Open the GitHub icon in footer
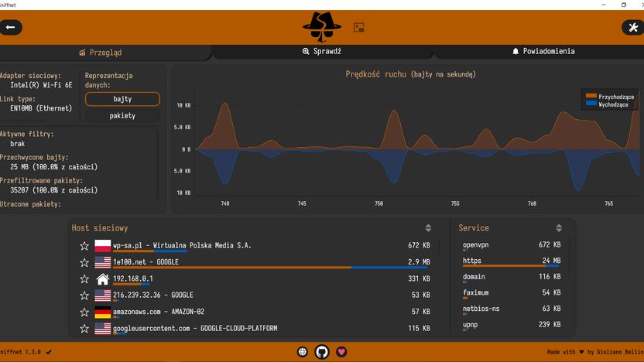 click(x=322, y=352)
